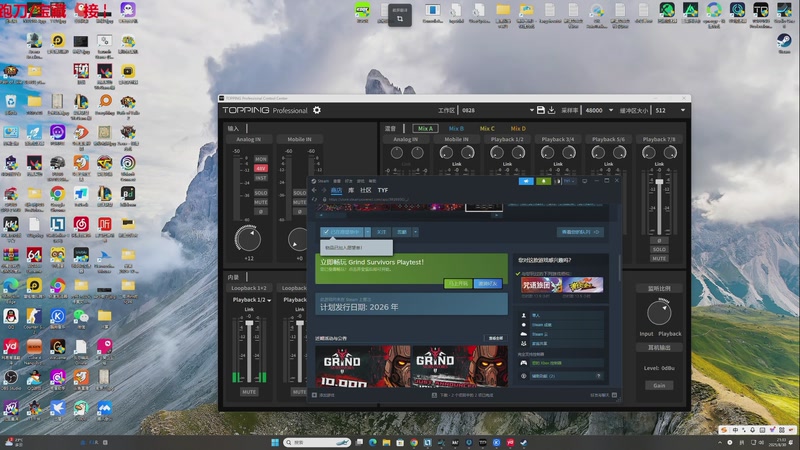Mute the Loopback 1+2 channel
Viewport: 800px width, 450px height.
pyautogui.click(x=249, y=392)
